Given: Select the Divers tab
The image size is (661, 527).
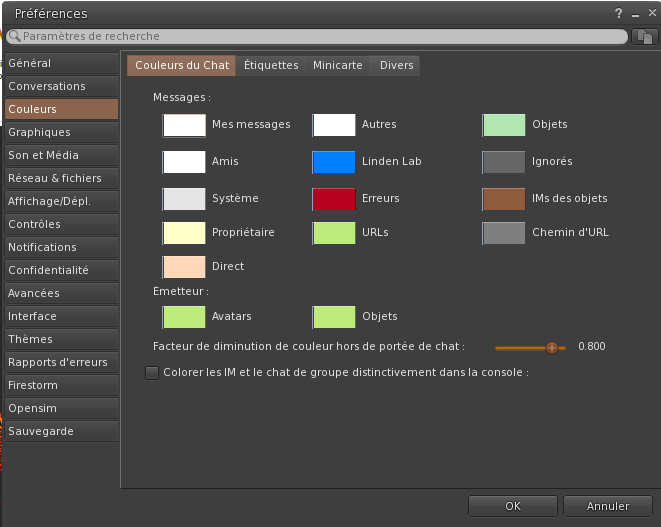Looking at the screenshot, I should (396, 65).
